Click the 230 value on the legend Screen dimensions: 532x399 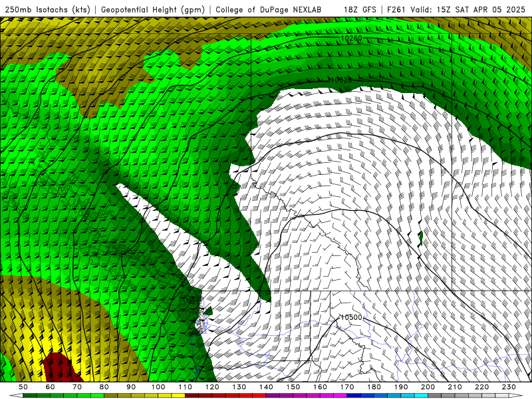(x=509, y=387)
